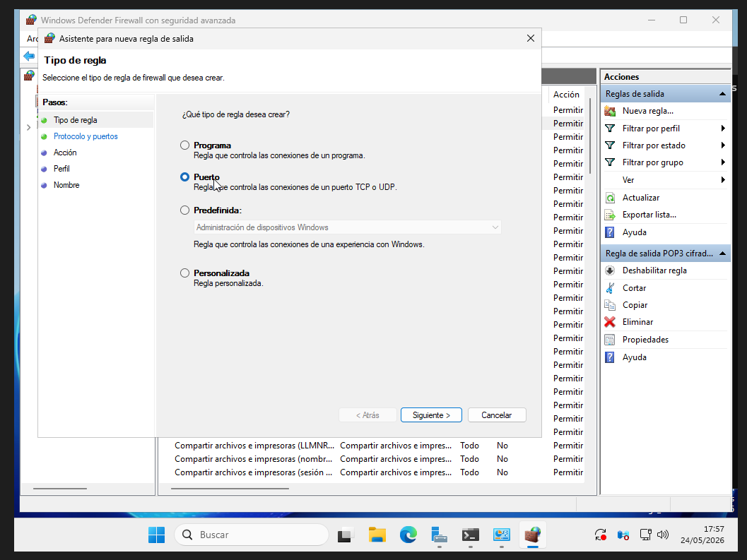Click the Nueva regla... action link
The height and width of the screenshot is (560, 747).
[647, 111]
